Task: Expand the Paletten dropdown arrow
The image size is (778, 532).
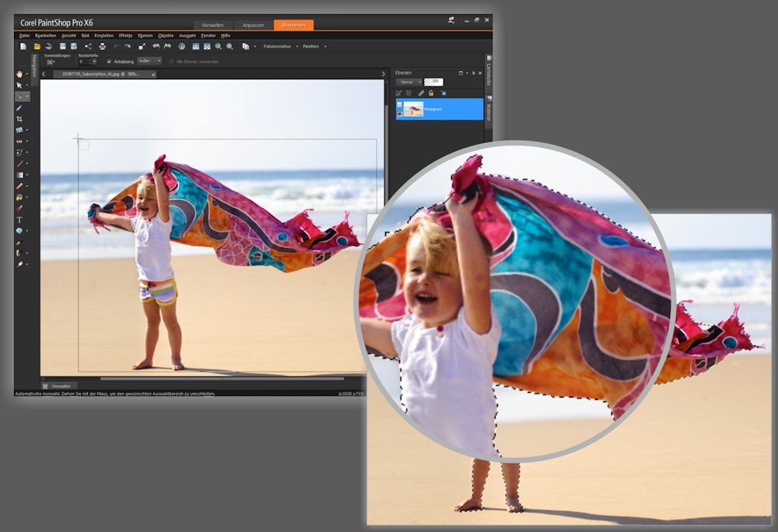Action: [x=325, y=47]
